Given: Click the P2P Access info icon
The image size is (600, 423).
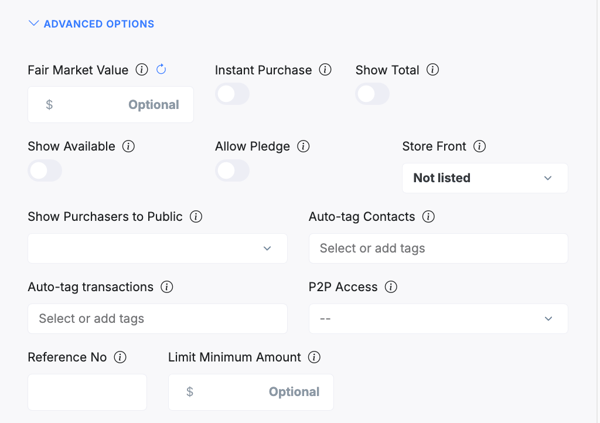Looking at the screenshot, I should tap(391, 287).
